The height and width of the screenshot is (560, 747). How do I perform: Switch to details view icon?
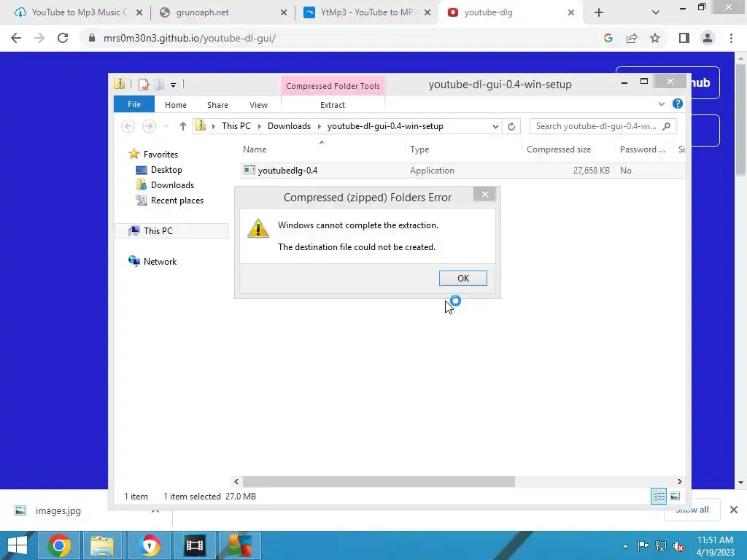coord(659,496)
